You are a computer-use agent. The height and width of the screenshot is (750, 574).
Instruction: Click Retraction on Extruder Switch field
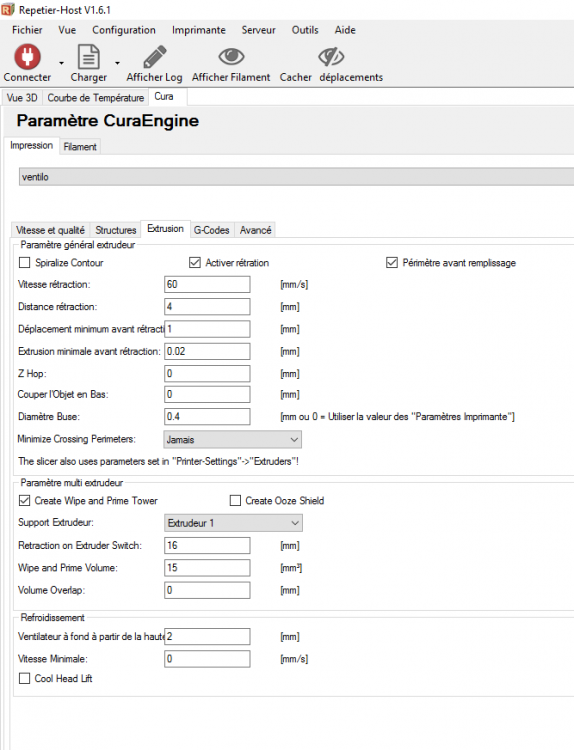click(207, 545)
